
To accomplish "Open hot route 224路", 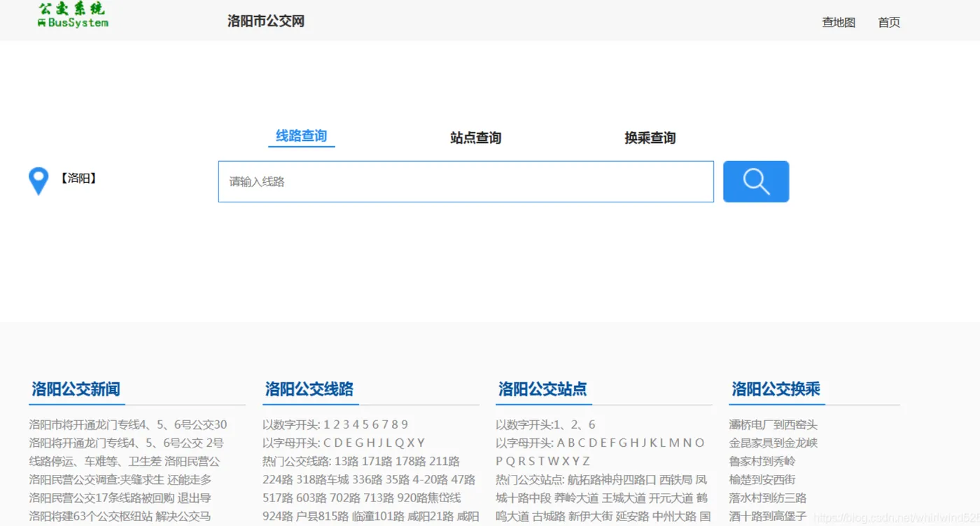I will 278,480.
